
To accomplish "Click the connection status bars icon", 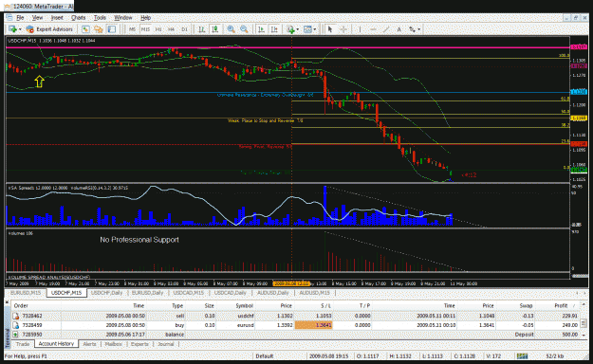I will [522, 356].
